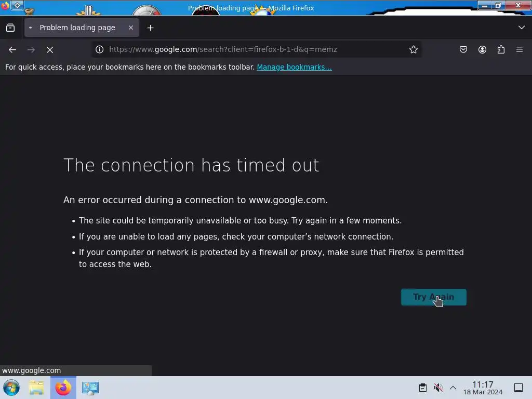The image size is (532, 399).
Task: Click the show desktop icon
Action: click(518, 388)
